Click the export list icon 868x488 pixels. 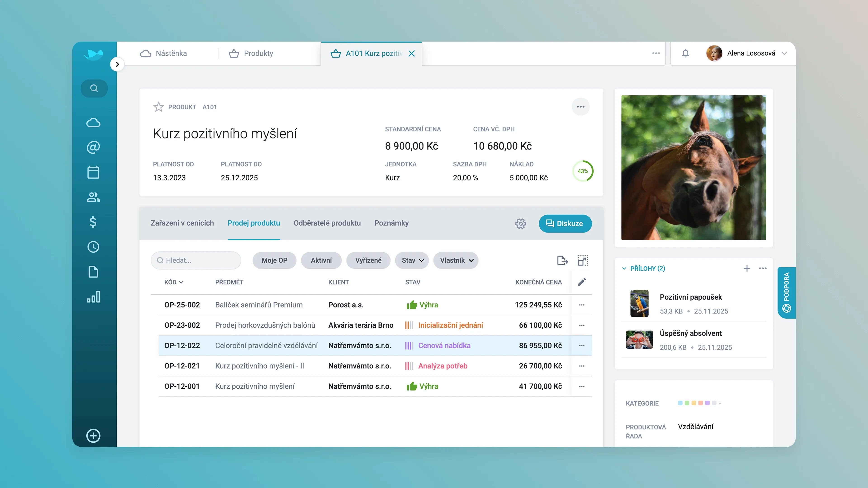click(562, 260)
